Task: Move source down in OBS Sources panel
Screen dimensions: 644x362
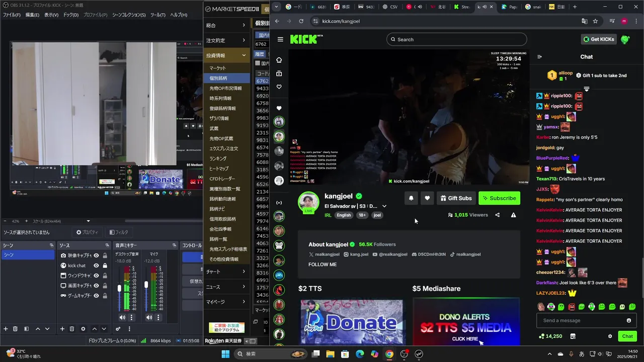Action: click(x=104, y=329)
